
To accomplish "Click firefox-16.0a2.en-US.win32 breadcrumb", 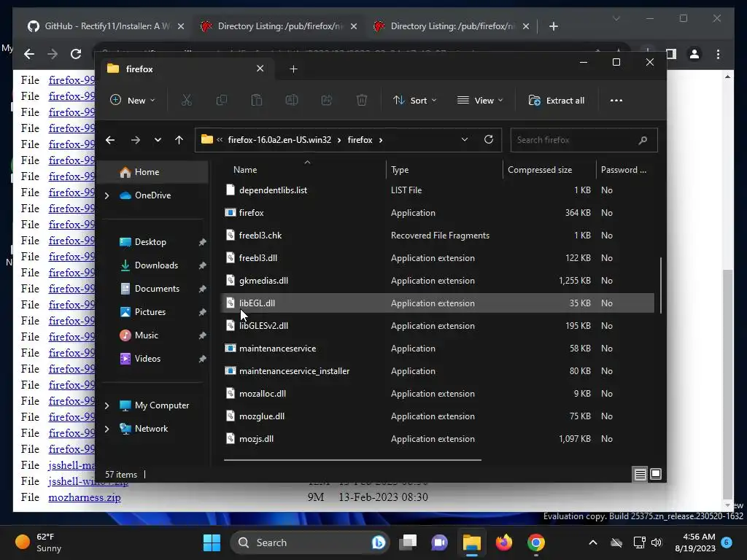I will coord(279,140).
